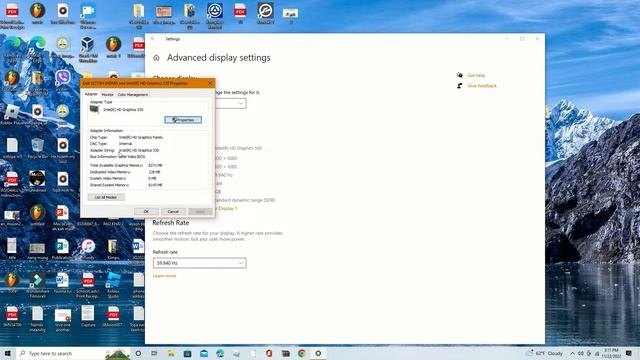640x360 pixels.
Task: Click the taskbar clock and date
Action: pyautogui.click(x=611, y=353)
